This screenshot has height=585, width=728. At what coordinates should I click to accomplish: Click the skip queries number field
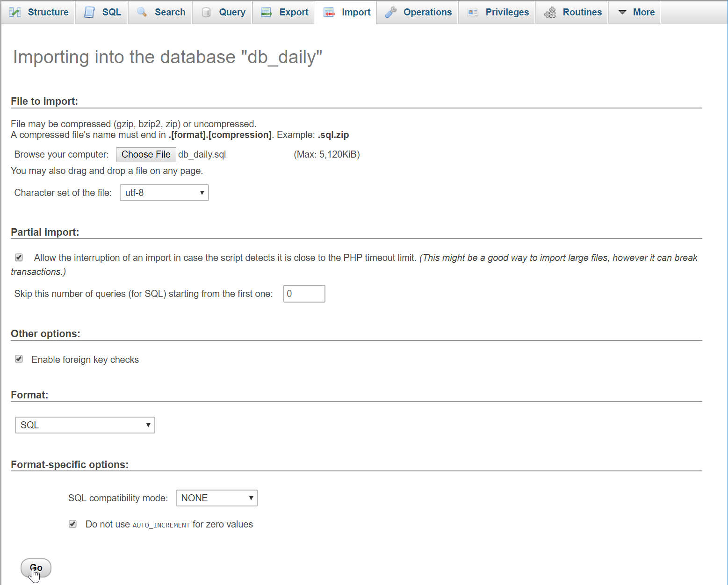[x=304, y=294]
